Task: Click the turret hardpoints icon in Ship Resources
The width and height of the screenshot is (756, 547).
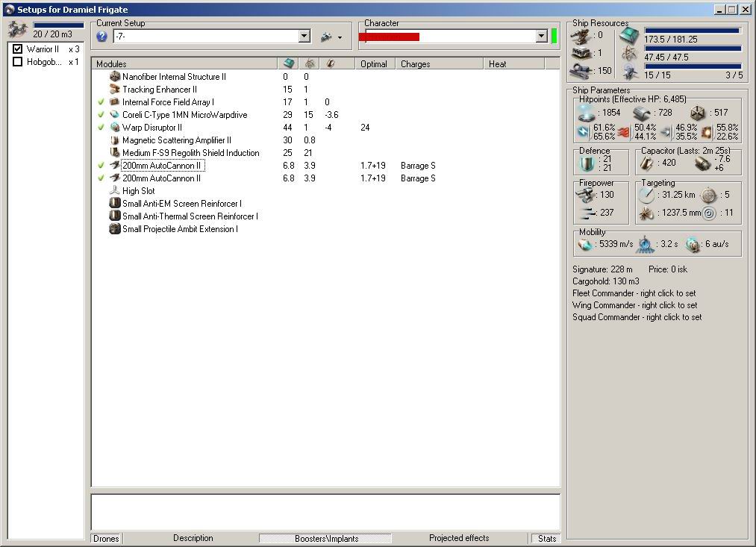Action: [581, 36]
